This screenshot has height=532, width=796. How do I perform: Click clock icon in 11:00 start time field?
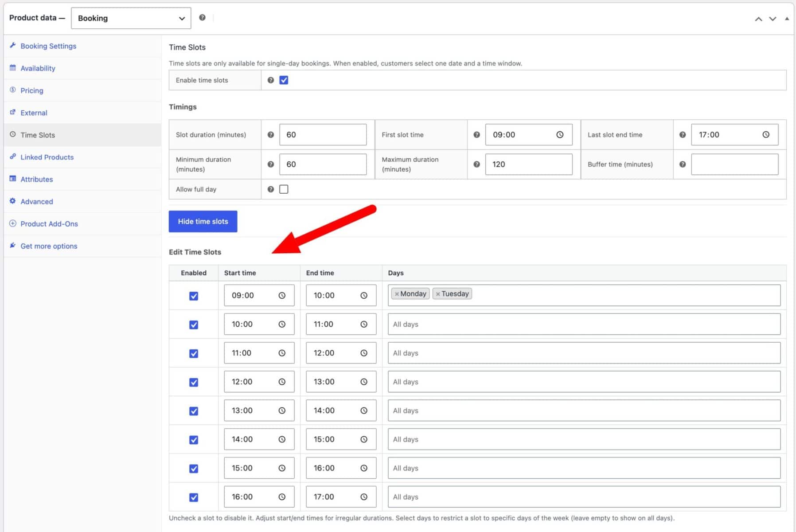coord(282,353)
